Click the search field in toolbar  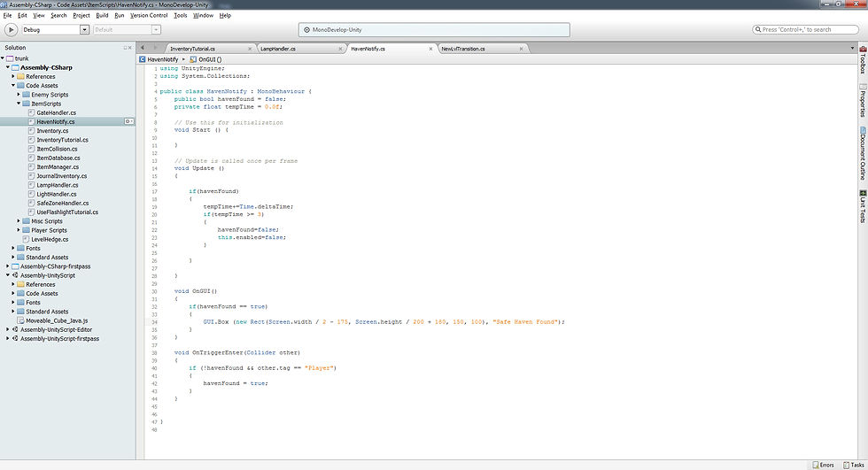(x=806, y=30)
